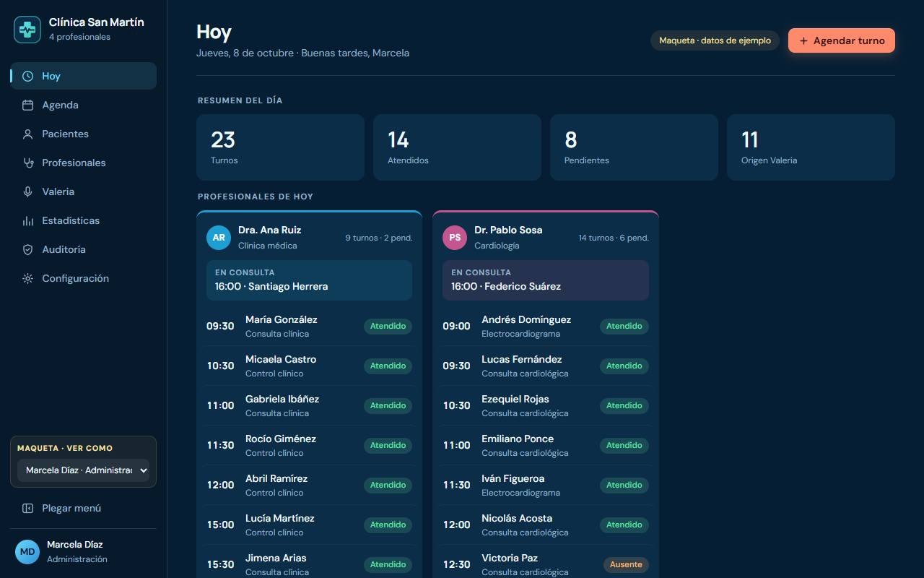Image resolution: width=924 pixels, height=578 pixels.
Task: Navigate to Pacientes
Action: [83, 134]
